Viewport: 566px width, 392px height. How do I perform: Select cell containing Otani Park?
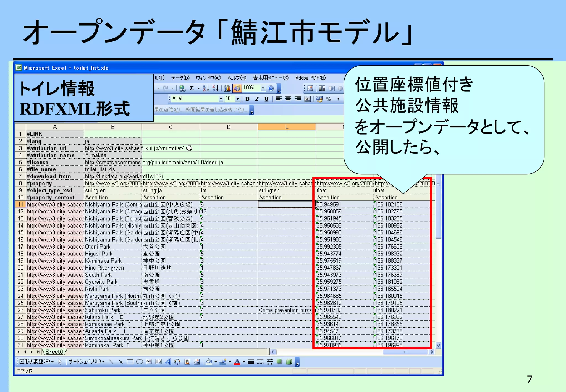pos(113,247)
